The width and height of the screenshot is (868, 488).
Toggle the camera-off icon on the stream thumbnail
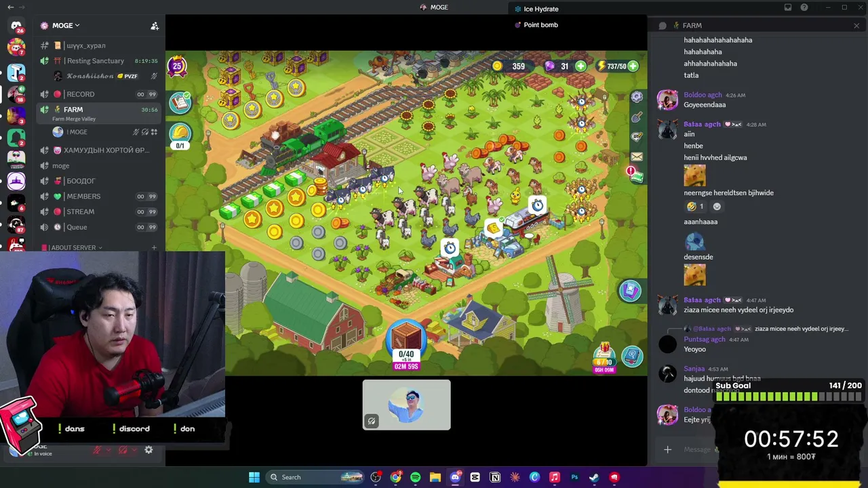372,421
